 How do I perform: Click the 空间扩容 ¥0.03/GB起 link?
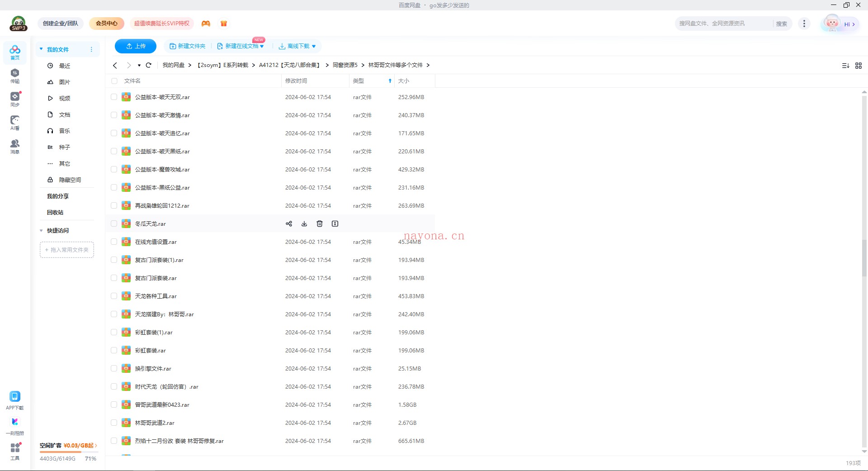68,445
